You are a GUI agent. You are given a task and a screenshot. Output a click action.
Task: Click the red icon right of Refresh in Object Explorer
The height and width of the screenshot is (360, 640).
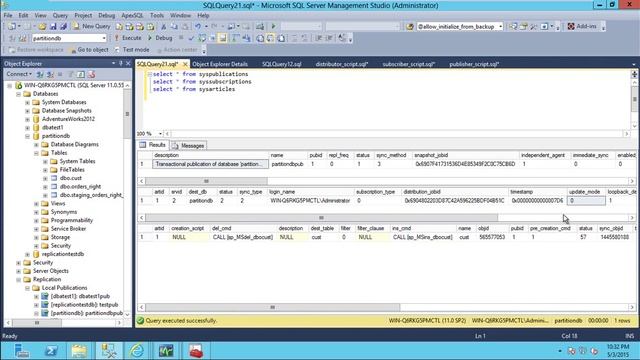pos(91,74)
